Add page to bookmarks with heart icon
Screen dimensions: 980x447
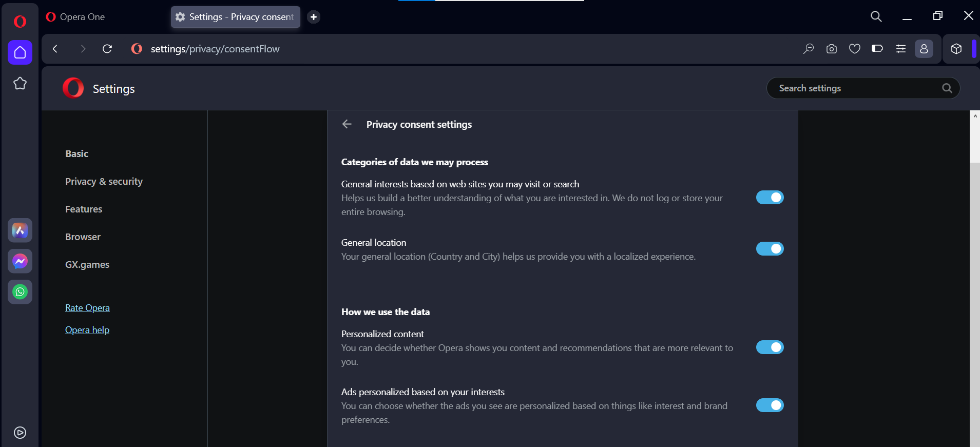(855, 49)
